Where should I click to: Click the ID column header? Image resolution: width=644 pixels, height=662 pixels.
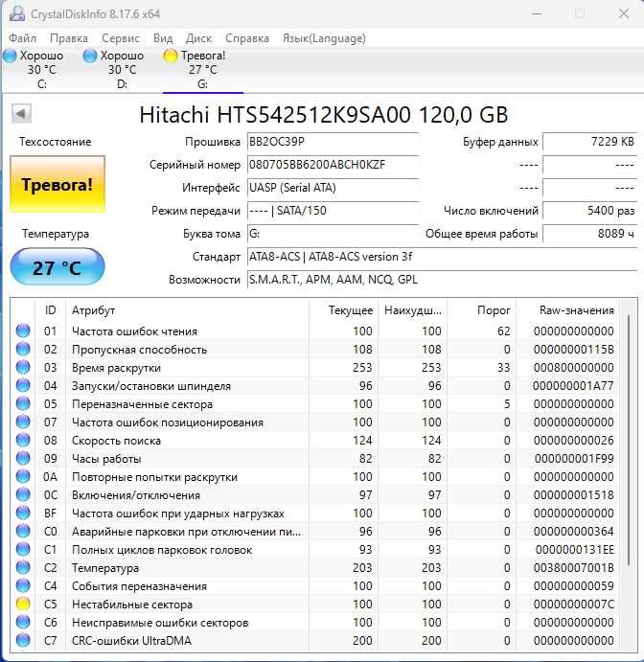(x=50, y=310)
